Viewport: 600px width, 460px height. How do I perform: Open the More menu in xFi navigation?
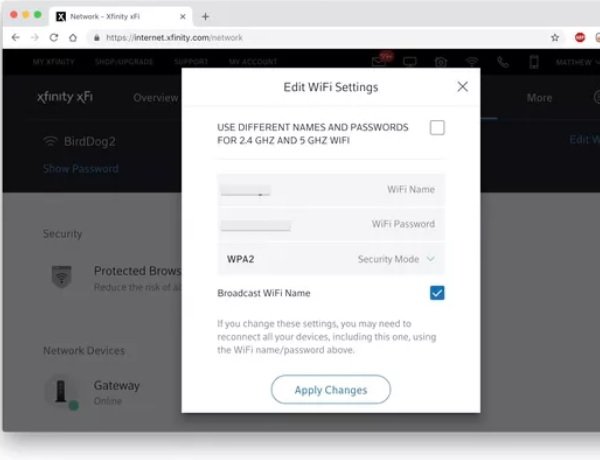[539, 98]
